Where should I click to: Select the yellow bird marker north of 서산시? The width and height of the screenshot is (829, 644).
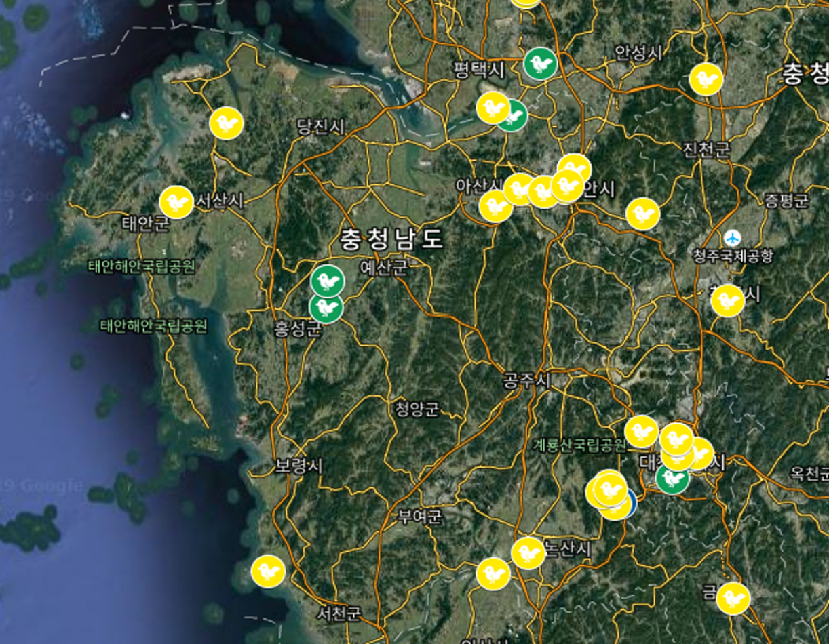[x=227, y=123]
